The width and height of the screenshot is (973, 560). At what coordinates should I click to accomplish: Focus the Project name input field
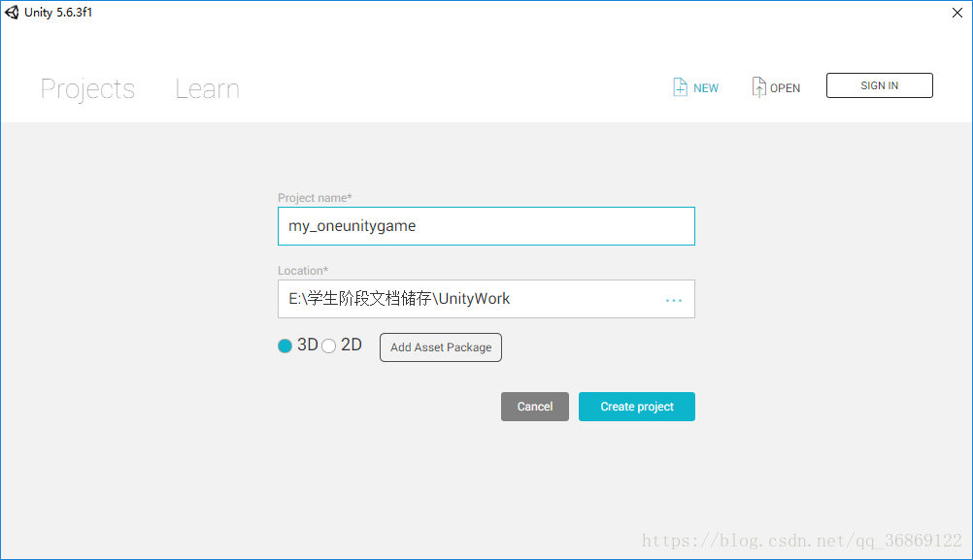[486, 226]
